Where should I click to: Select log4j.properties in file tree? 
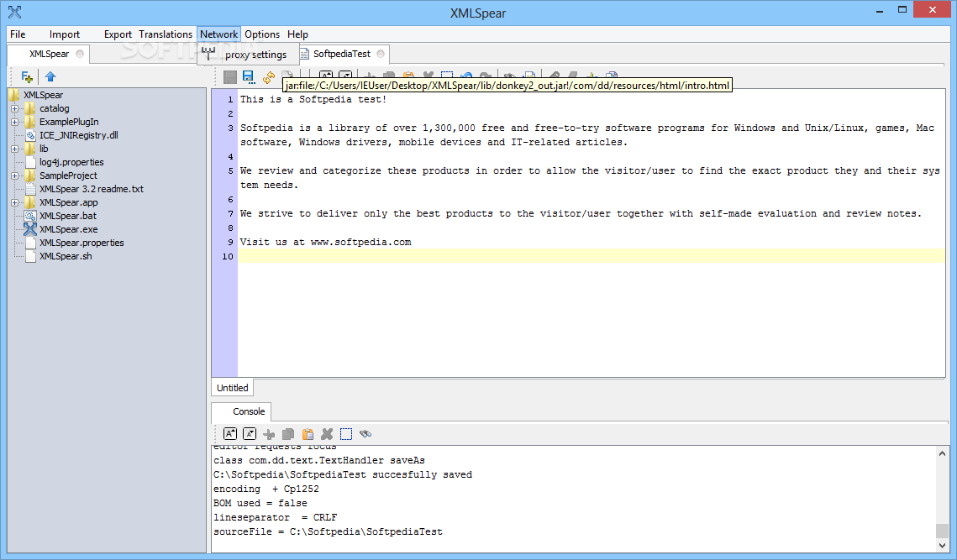coord(71,162)
